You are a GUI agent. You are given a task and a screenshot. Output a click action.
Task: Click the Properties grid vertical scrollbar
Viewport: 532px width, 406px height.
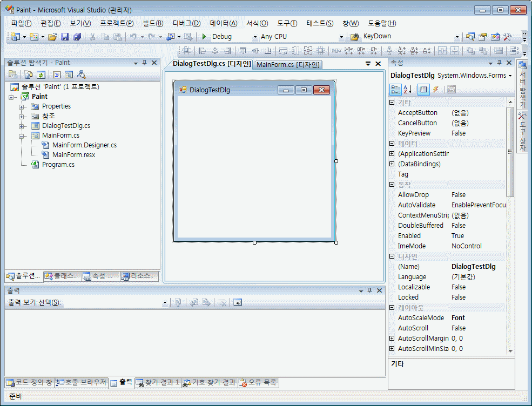coord(510,152)
